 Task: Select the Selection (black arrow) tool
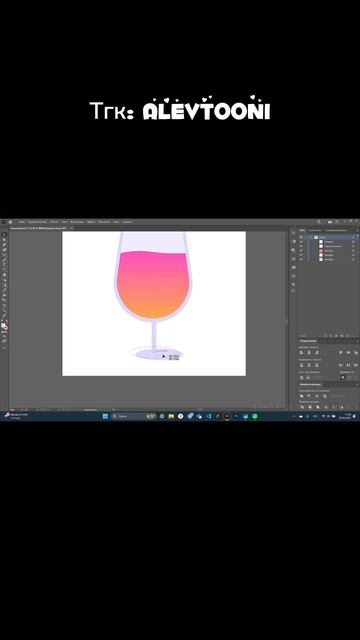[x=4, y=234]
